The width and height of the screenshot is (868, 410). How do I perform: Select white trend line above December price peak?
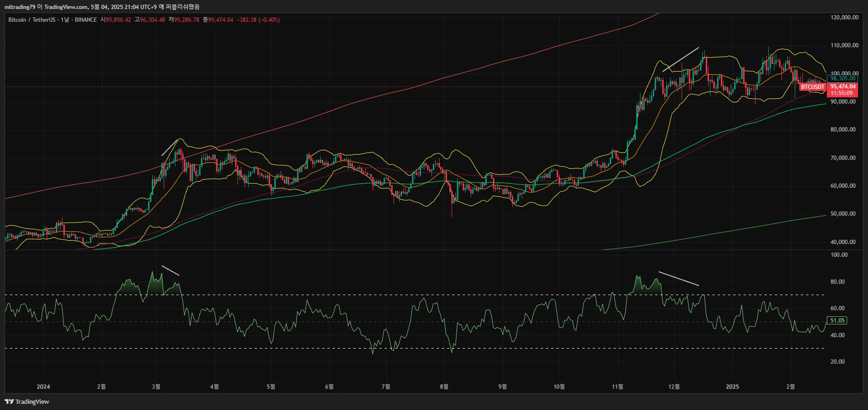coord(681,60)
